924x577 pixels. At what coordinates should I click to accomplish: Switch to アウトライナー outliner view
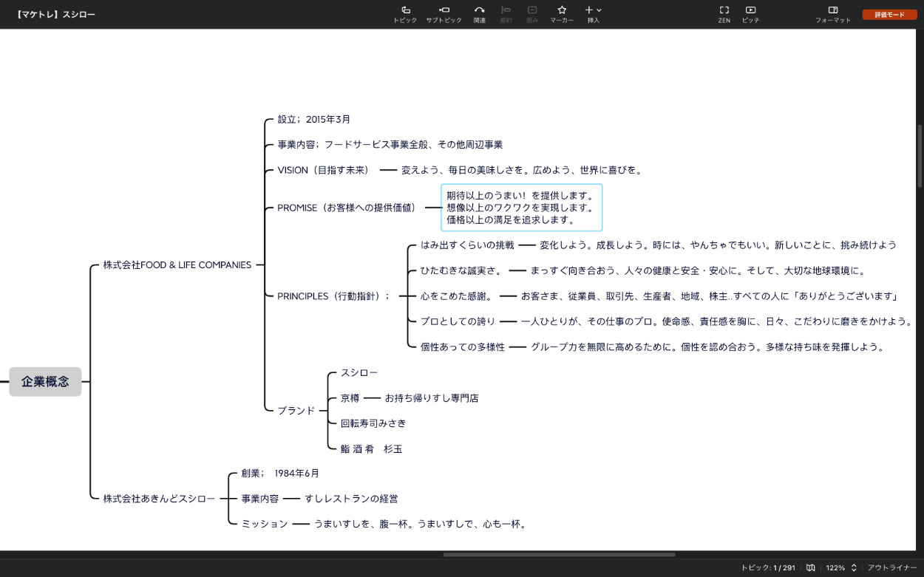pyautogui.click(x=892, y=567)
